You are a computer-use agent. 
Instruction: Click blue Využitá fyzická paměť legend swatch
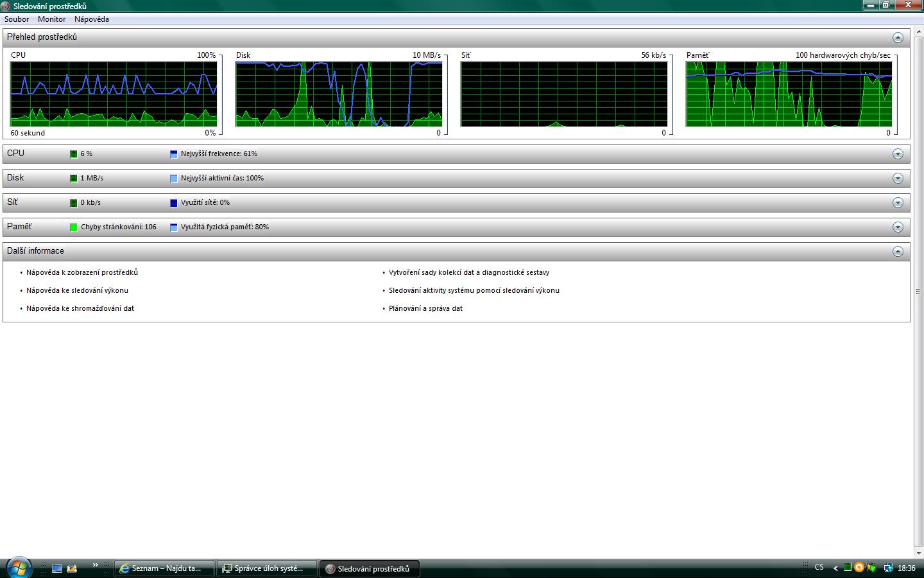pos(173,227)
